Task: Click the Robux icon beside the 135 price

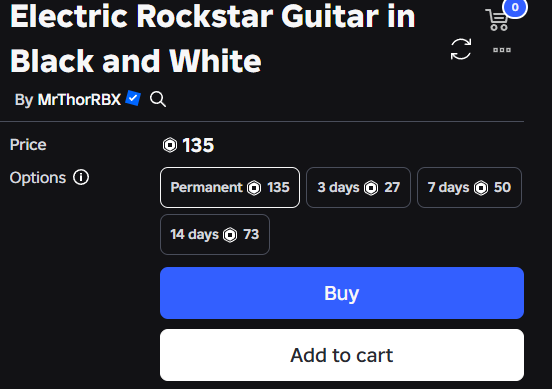Action: pos(170,145)
